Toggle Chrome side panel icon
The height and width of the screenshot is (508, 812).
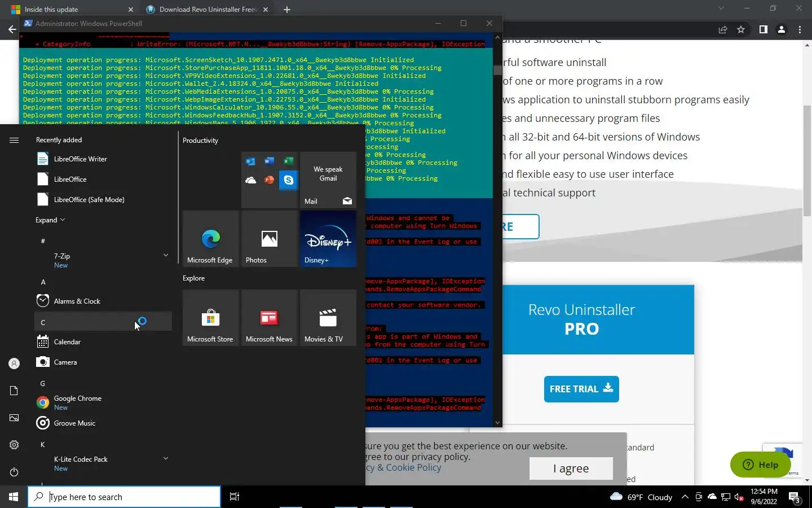tap(763, 29)
